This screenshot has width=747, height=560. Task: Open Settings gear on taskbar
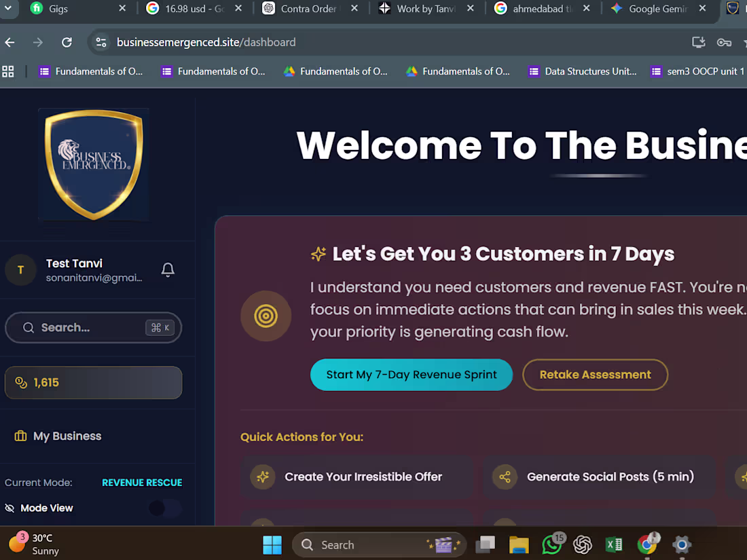[x=682, y=545]
